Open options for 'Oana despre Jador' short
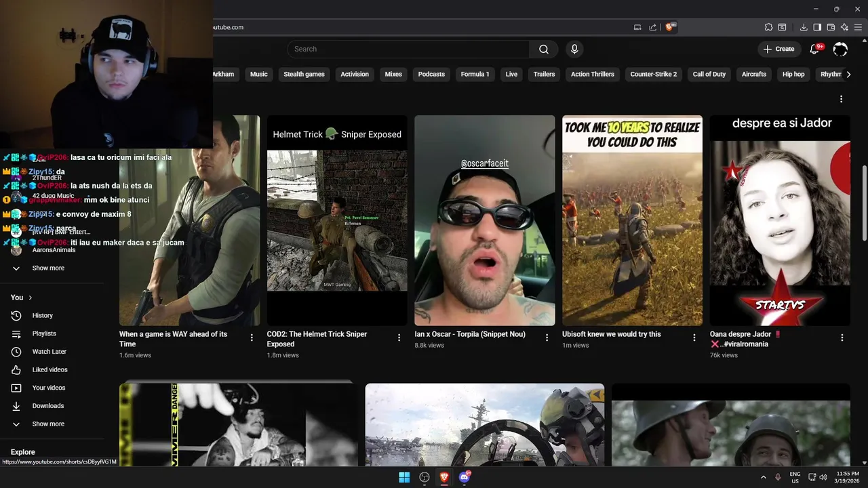 pos(842,338)
